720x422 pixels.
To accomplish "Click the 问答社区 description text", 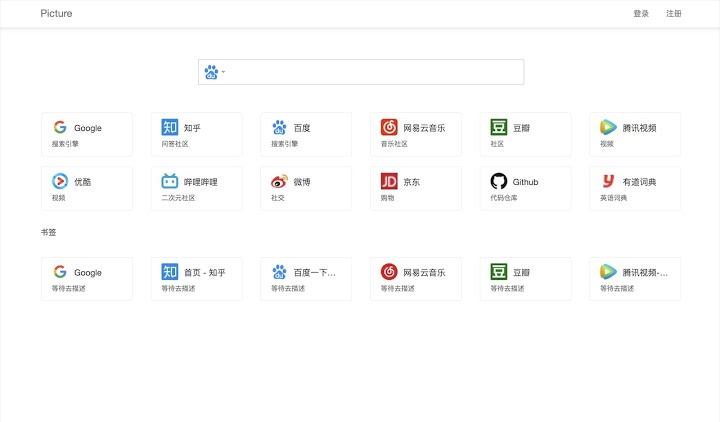I will (175, 144).
